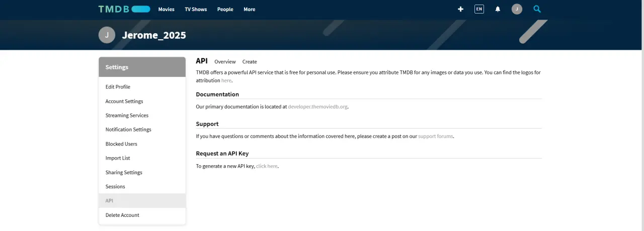Open Sessions page

coord(142,186)
